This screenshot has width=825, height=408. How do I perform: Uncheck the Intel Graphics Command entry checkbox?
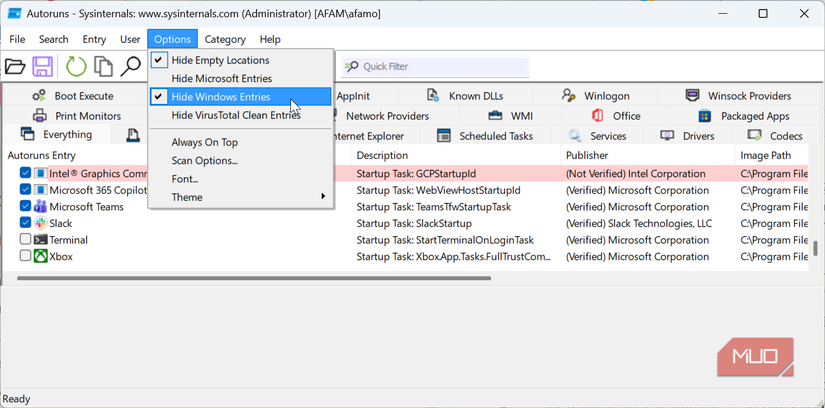(x=25, y=173)
